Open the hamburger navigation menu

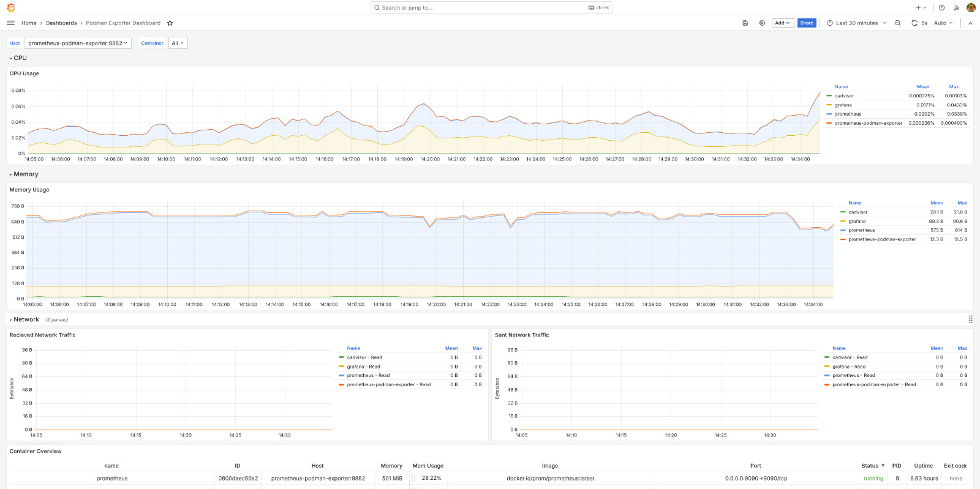(x=10, y=23)
